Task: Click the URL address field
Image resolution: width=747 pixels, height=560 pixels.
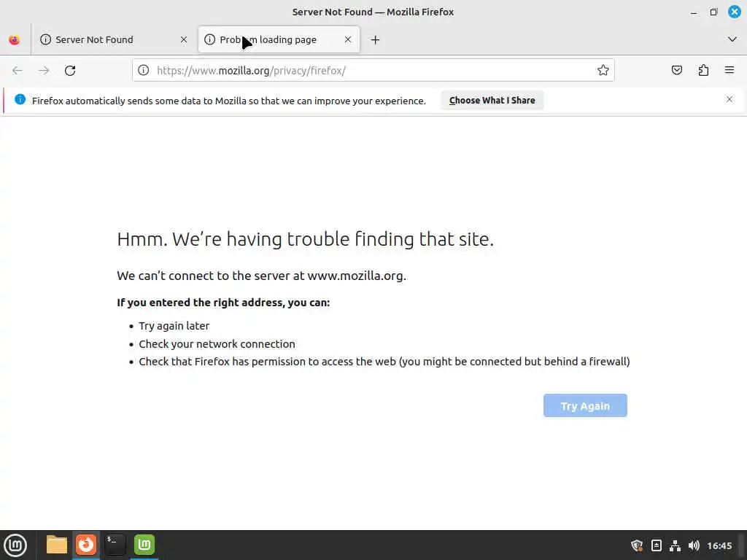Action: (373, 71)
